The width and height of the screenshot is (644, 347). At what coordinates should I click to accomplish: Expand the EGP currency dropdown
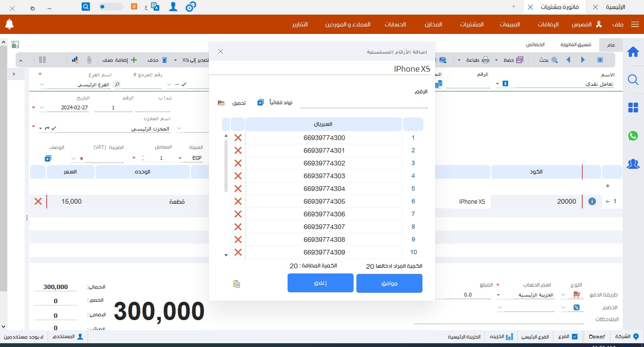click(x=180, y=158)
